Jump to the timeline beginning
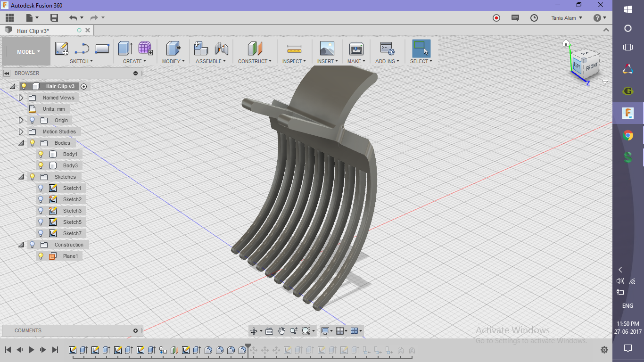This screenshot has height=362, width=644. (x=8, y=350)
